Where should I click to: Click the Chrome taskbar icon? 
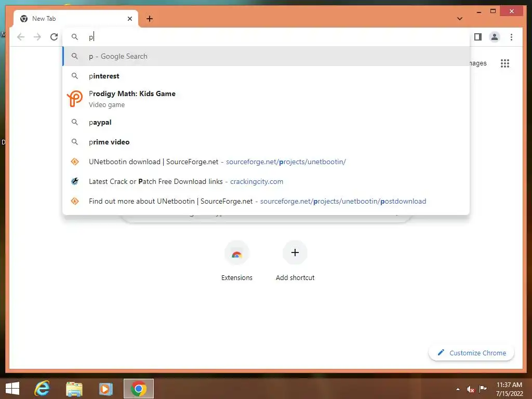click(138, 389)
